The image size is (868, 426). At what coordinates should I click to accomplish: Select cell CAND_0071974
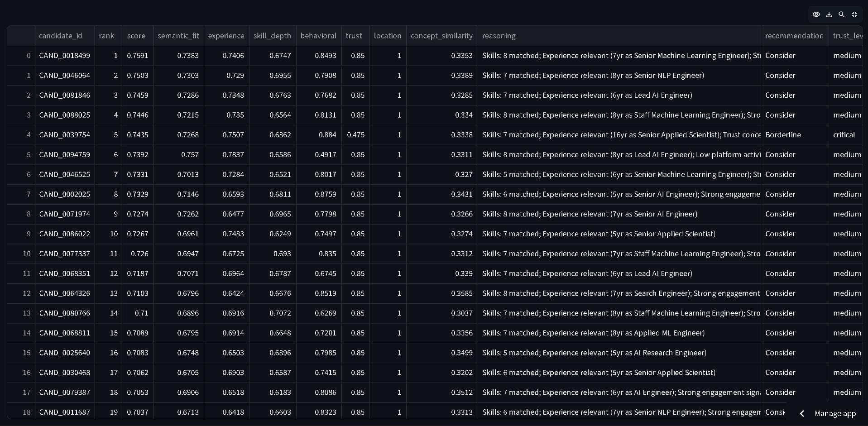65,214
